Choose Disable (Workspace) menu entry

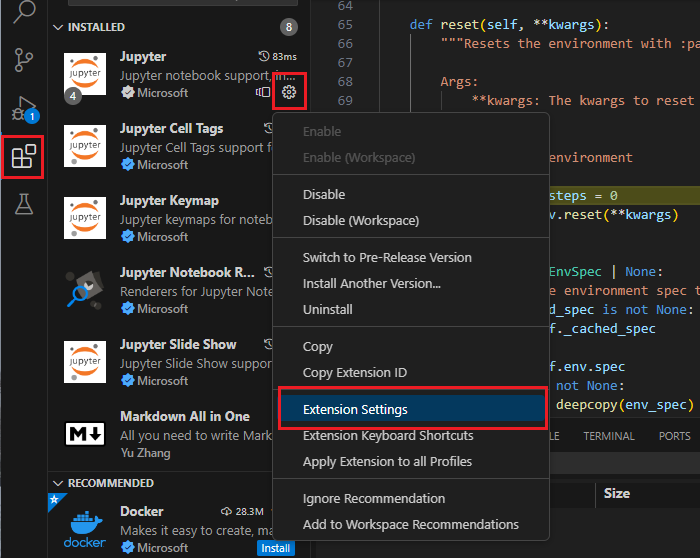(411, 221)
